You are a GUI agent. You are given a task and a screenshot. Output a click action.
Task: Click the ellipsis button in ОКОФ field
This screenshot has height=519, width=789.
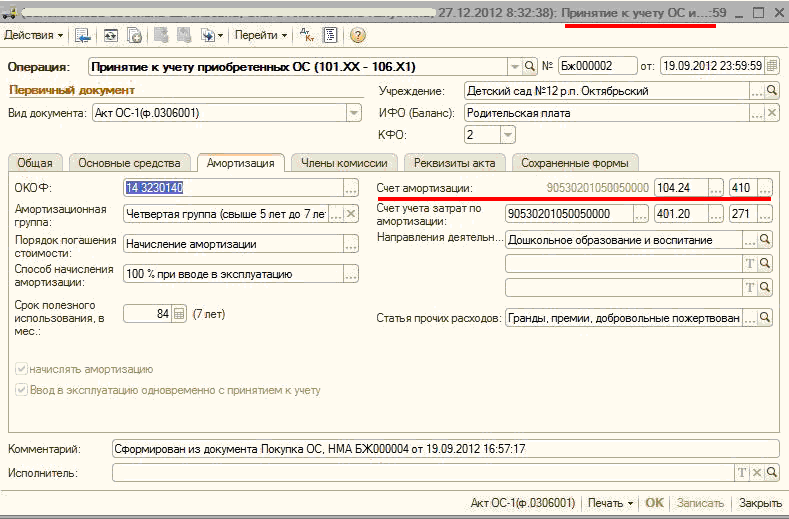350,188
